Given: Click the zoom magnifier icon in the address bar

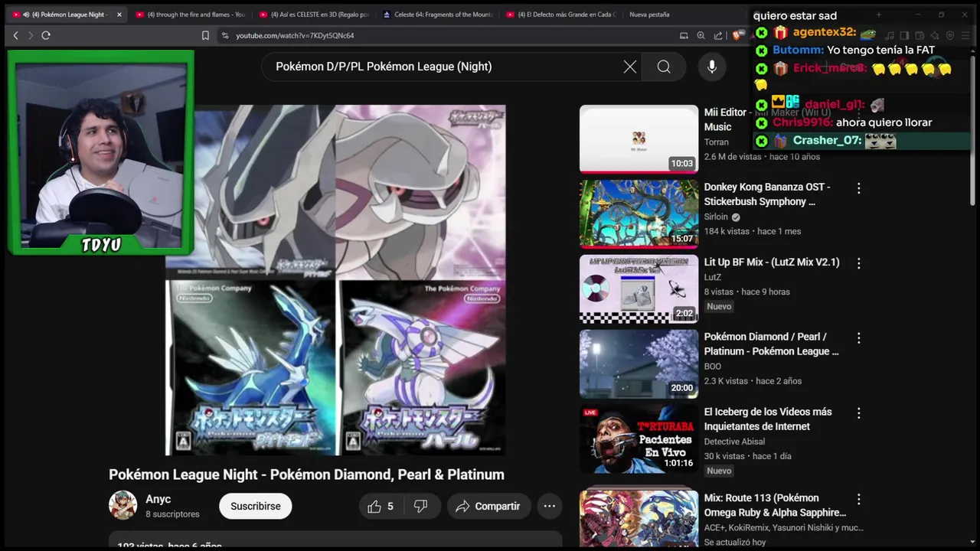Looking at the screenshot, I should (701, 35).
